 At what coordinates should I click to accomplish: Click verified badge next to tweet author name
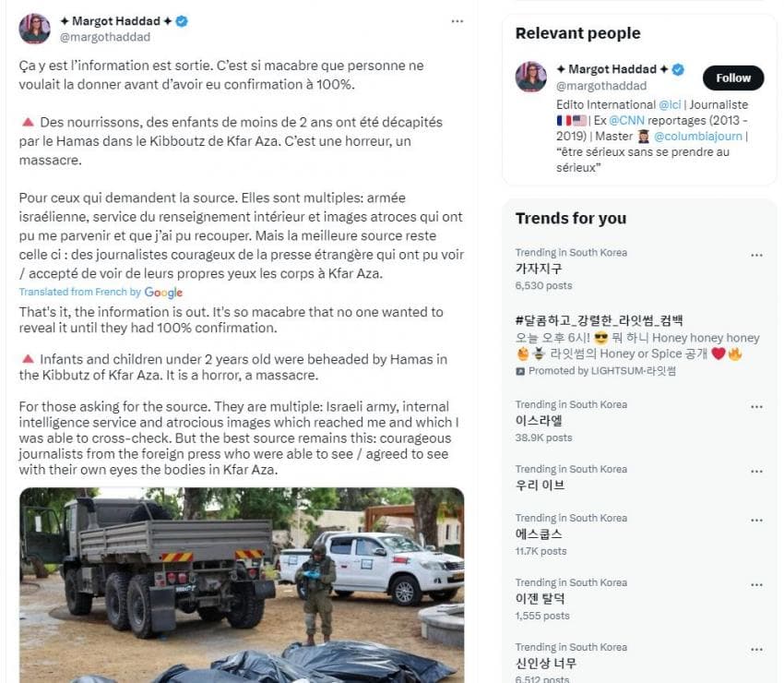coord(182,21)
